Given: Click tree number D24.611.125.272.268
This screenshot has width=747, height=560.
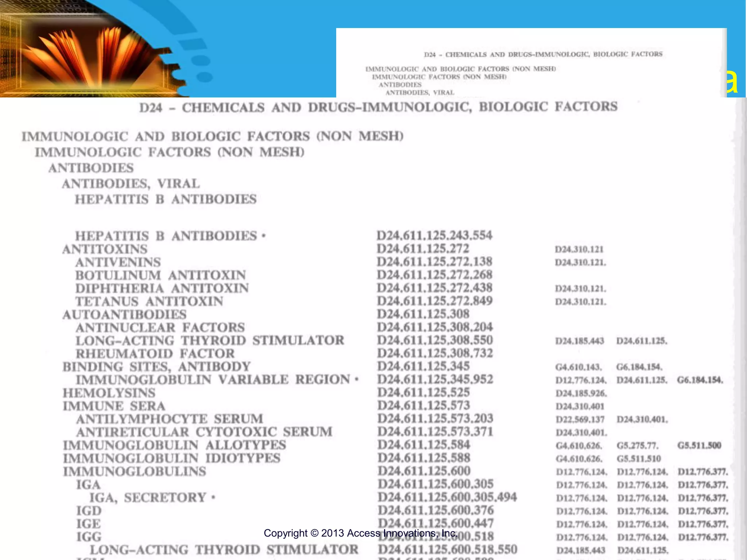Looking at the screenshot, I should (x=434, y=275).
